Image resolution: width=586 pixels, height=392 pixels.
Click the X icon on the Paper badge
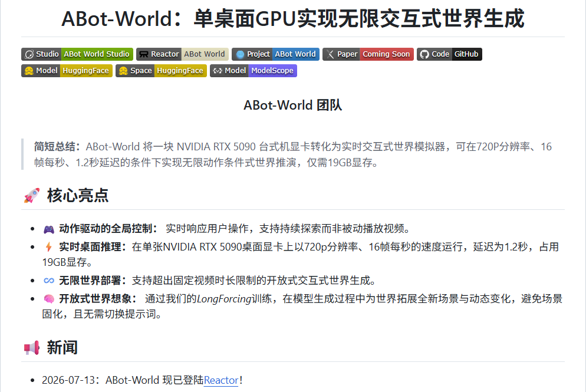[x=330, y=55]
